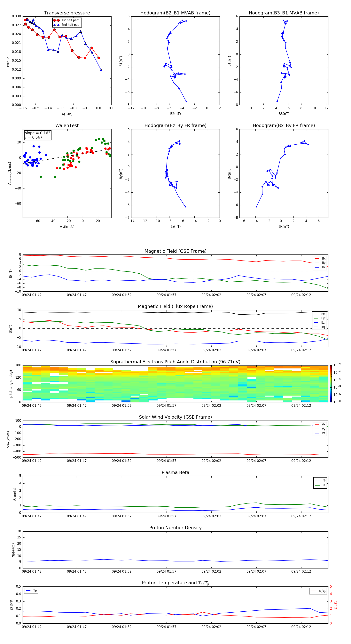Click the 'Bz(nT)' x-axis label

175,227
